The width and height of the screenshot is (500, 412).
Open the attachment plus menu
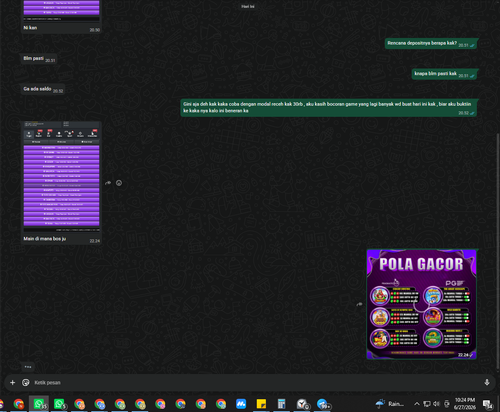tap(12, 382)
